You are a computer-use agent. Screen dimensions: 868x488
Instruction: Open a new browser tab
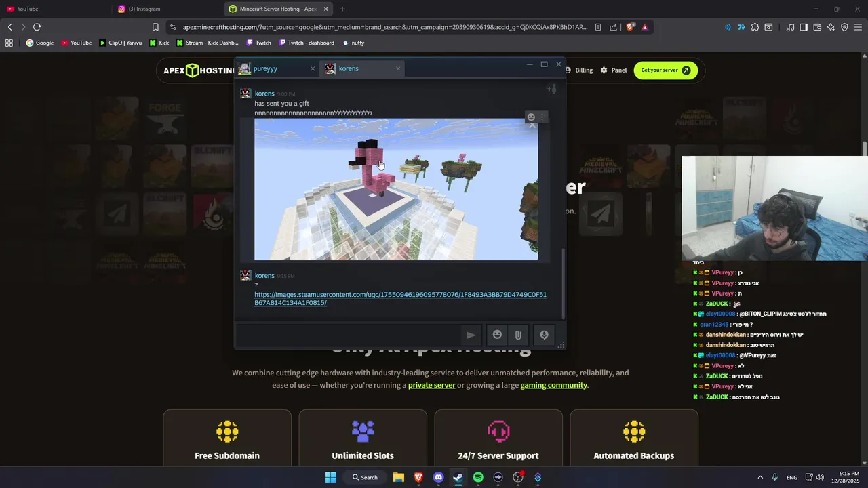point(342,9)
